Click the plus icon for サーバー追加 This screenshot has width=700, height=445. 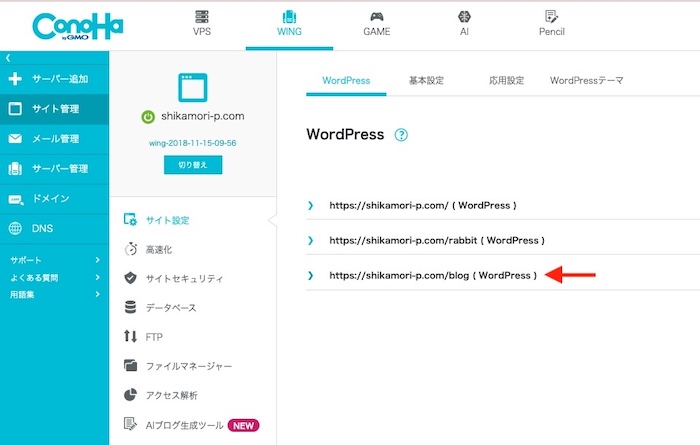click(x=15, y=79)
